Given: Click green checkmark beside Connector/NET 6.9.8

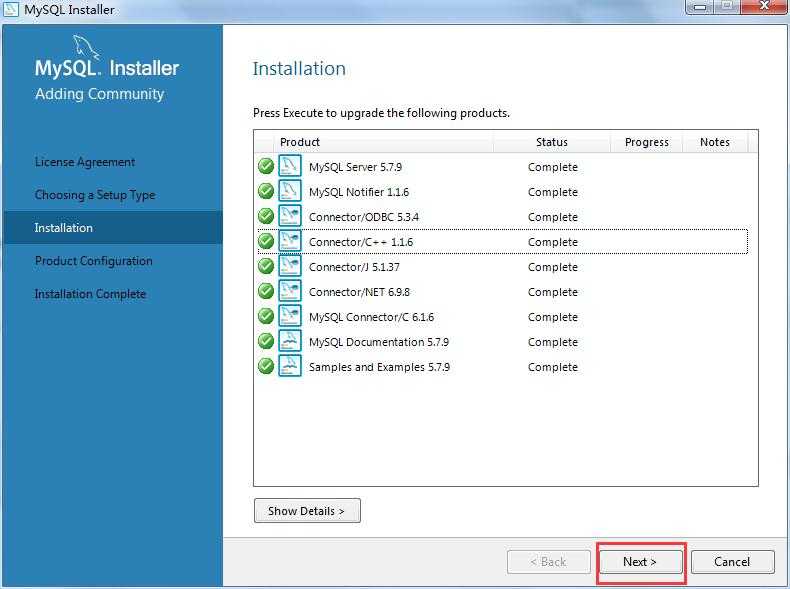Looking at the screenshot, I should 266,291.
